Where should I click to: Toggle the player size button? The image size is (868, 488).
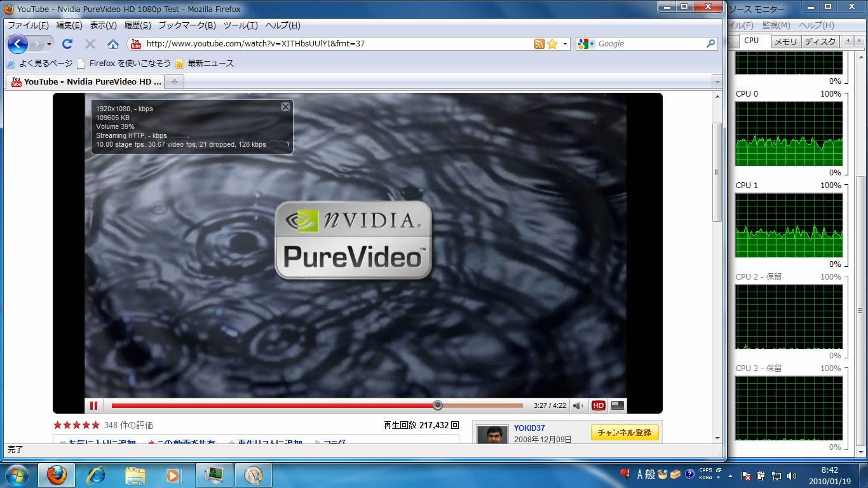(x=617, y=405)
